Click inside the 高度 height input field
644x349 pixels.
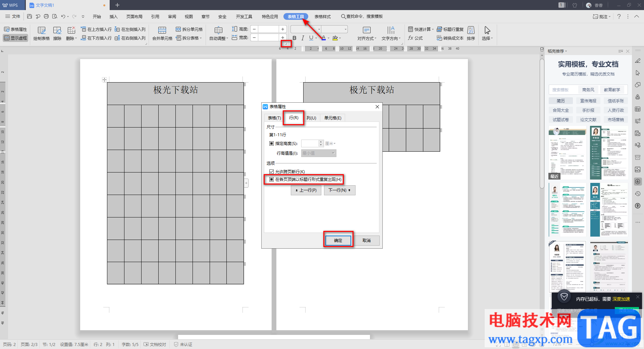tap(268, 29)
